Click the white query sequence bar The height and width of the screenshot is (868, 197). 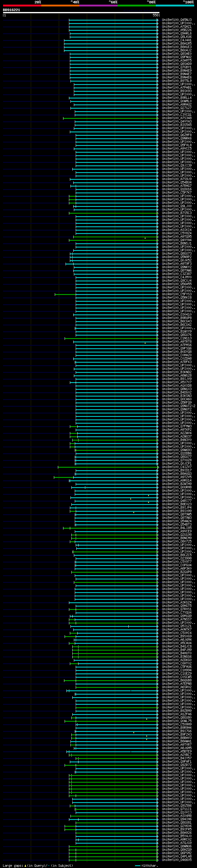pyautogui.click(x=81, y=13)
